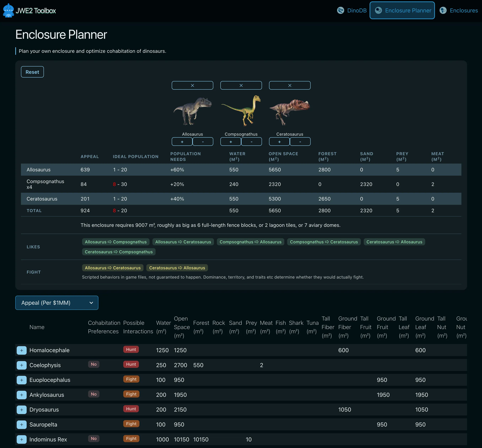Increase Compsognathus count with plus stepper
This screenshot has width=482, height=448.
(x=230, y=142)
